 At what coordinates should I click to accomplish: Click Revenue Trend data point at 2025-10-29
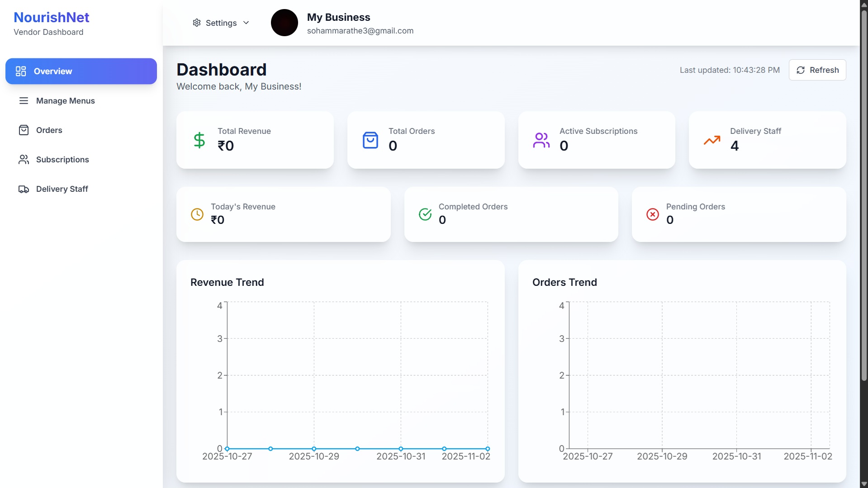314,449
